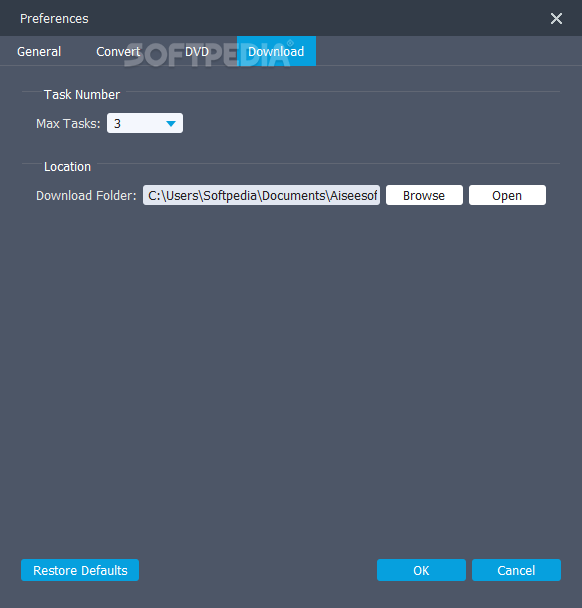The width and height of the screenshot is (582, 608).
Task: Confirm settings with OK
Action: coord(421,570)
